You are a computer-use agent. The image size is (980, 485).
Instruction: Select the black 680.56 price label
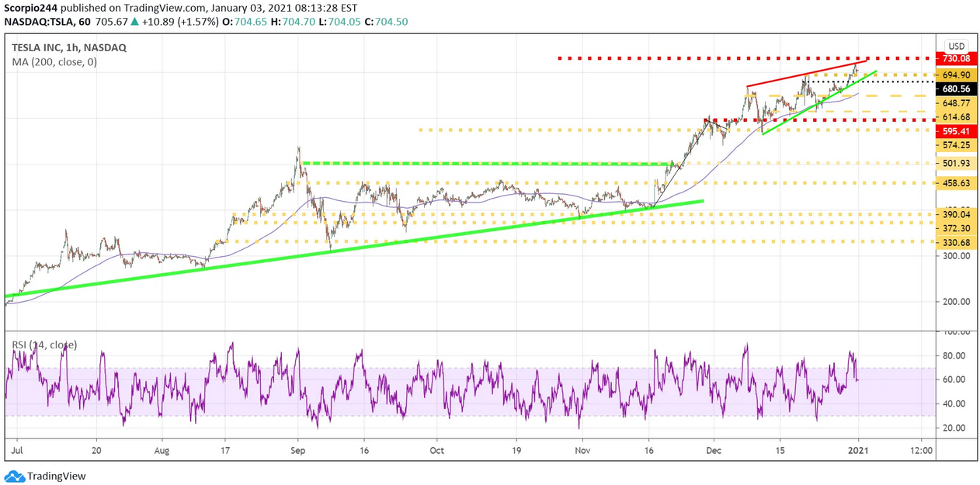[956, 88]
